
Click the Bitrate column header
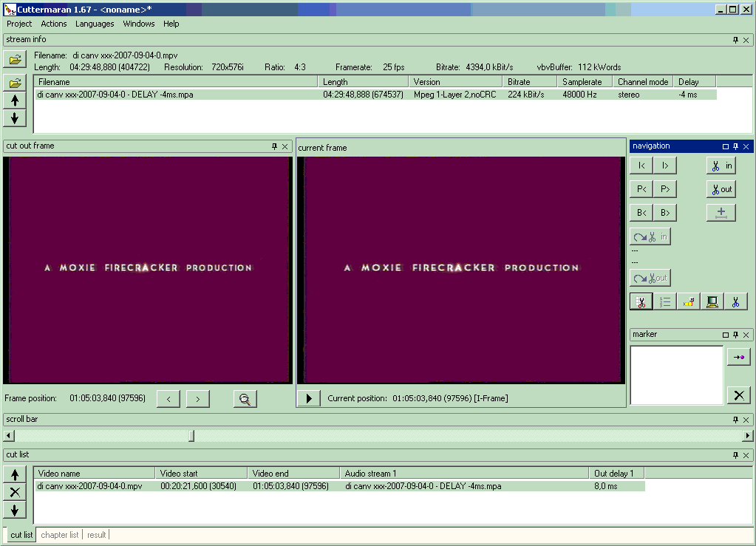(529, 82)
